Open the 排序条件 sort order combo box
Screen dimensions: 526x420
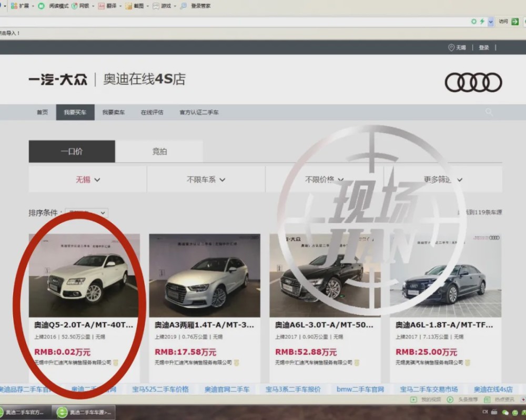87,213
